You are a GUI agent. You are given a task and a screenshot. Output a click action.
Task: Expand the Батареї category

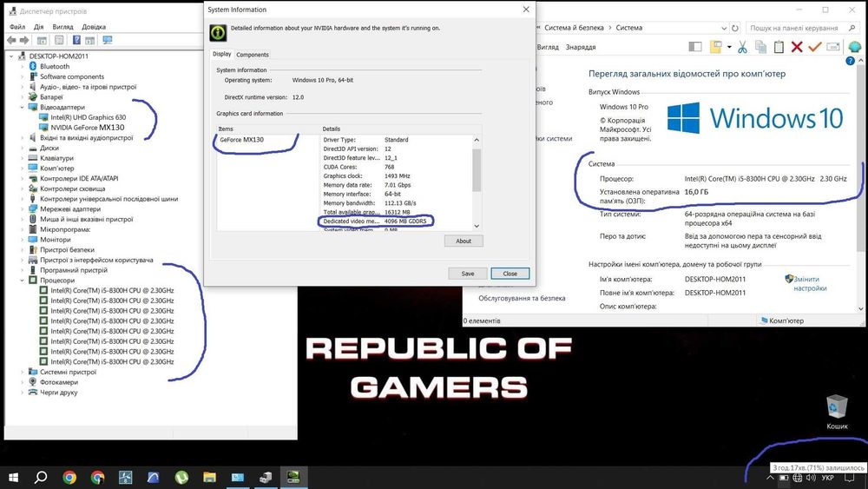pyautogui.click(x=23, y=97)
